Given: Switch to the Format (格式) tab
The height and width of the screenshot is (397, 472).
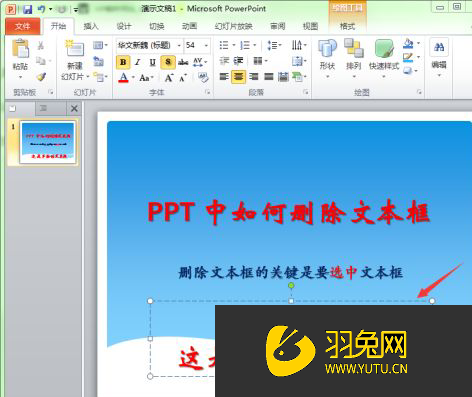Looking at the screenshot, I should pos(347,26).
